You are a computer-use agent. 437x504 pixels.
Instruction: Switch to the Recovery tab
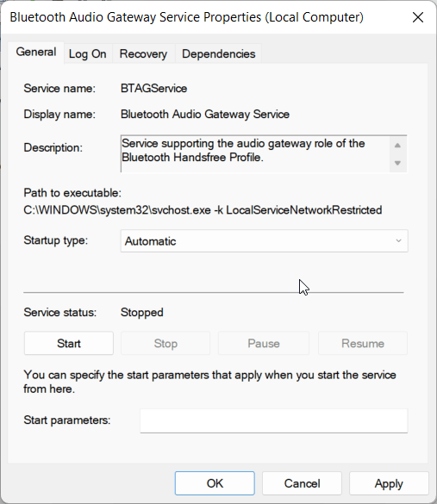coord(143,53)
